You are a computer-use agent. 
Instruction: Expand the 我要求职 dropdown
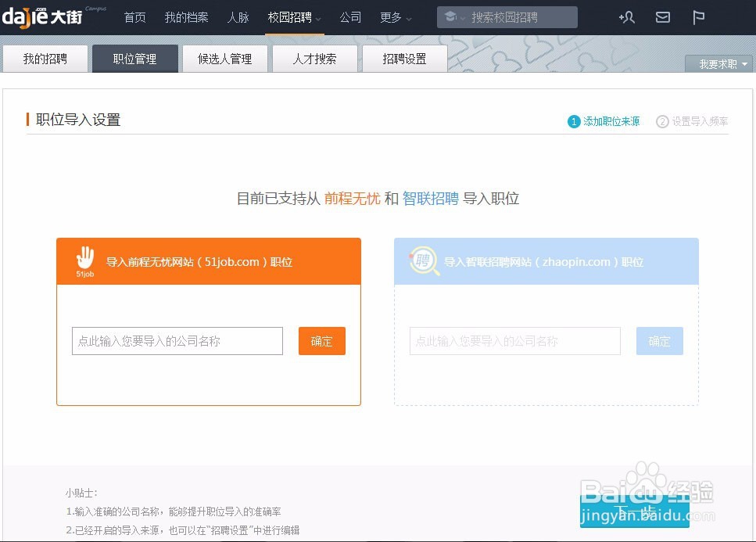718,63
